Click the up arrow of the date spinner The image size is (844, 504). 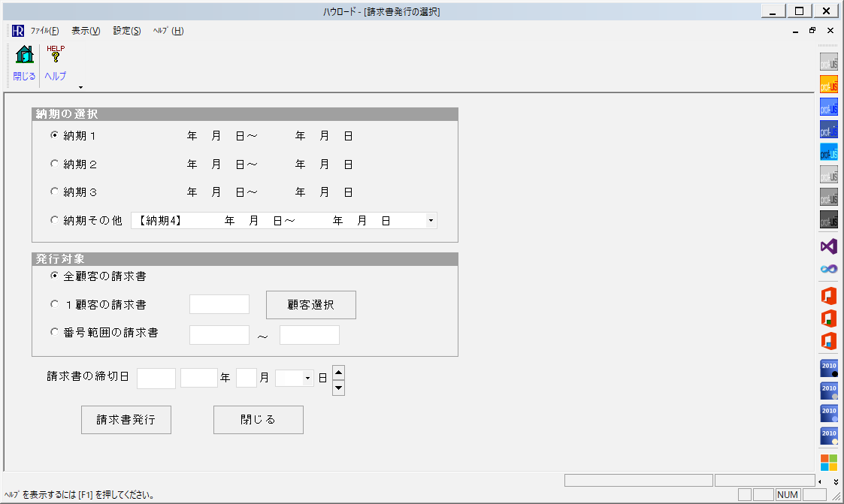click(338, 372)
